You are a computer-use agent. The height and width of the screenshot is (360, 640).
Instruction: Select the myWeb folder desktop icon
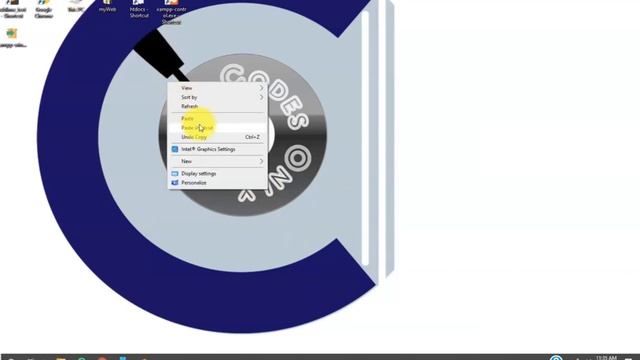click(x=107, y=6)
